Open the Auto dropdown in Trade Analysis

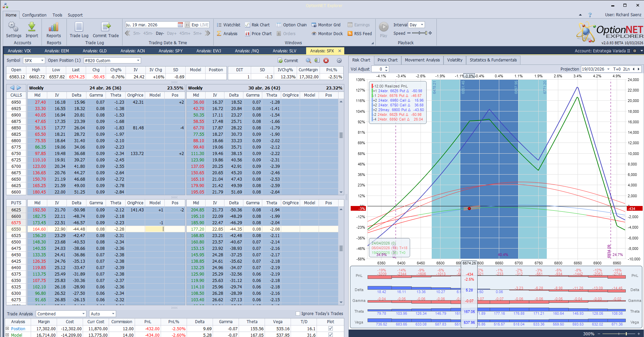[x=113, y=314]
